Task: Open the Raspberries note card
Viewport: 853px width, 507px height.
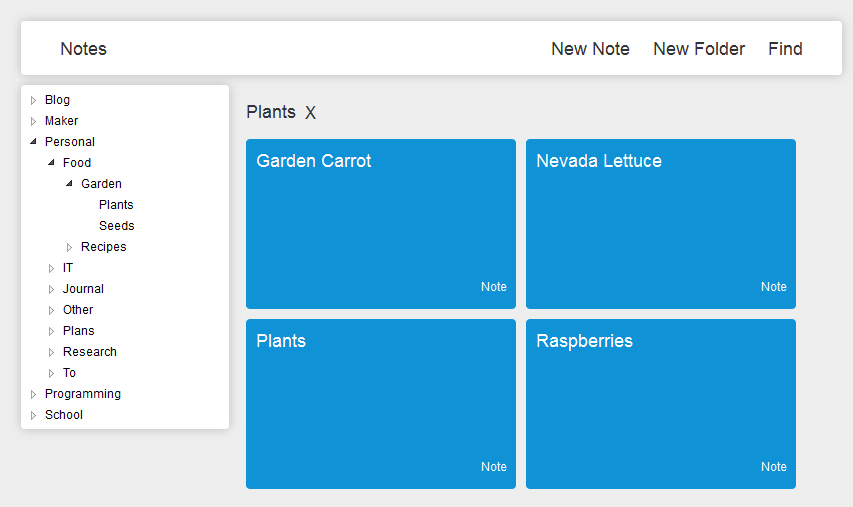Action: pyautogui.click(x=661, y=403)
